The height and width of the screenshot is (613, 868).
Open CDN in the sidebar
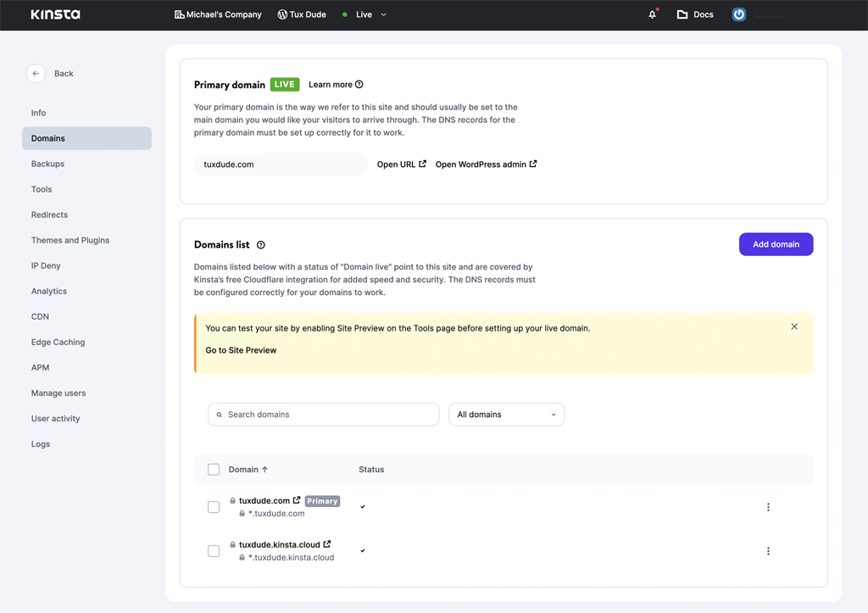[x=40, y=317]
